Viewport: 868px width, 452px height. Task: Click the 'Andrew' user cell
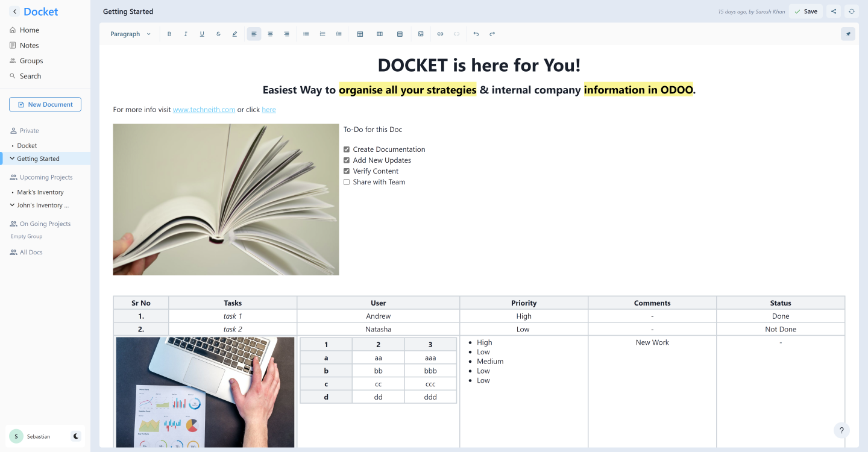(379, 316)
